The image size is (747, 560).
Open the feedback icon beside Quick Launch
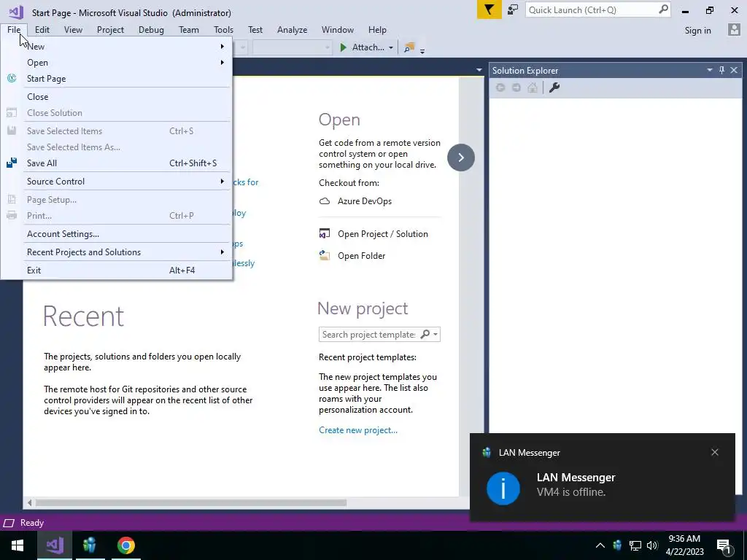click(x=513, y=10)
